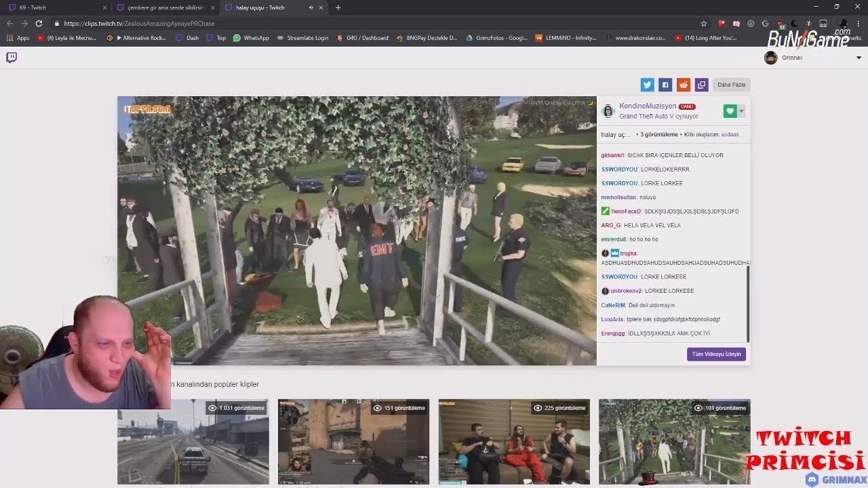
Task: Go back to the previous page
Action: (9, 23)
